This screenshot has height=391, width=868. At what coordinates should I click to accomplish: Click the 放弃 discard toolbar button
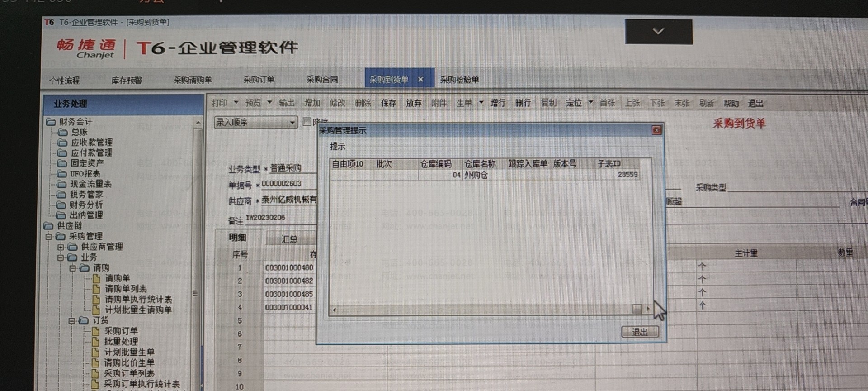(414, 103)
